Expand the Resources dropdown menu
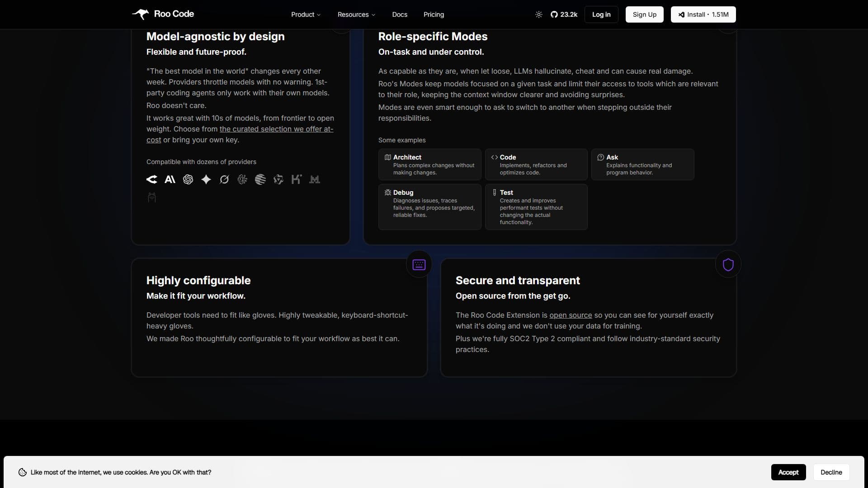This screenshot has width=868, height=488. point(356,14)
